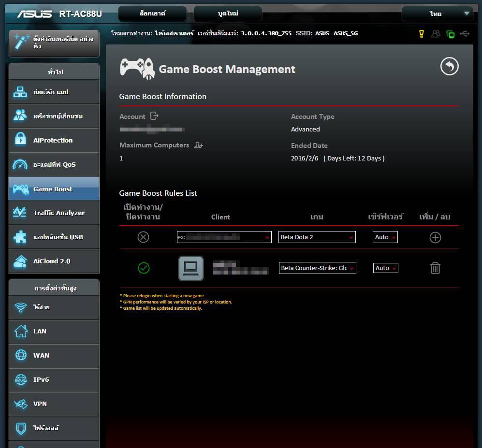Viewport: 482px width, 448px height.
Task: Toggle the green check on the Counter-Strike rule
Action: (144, 268)
